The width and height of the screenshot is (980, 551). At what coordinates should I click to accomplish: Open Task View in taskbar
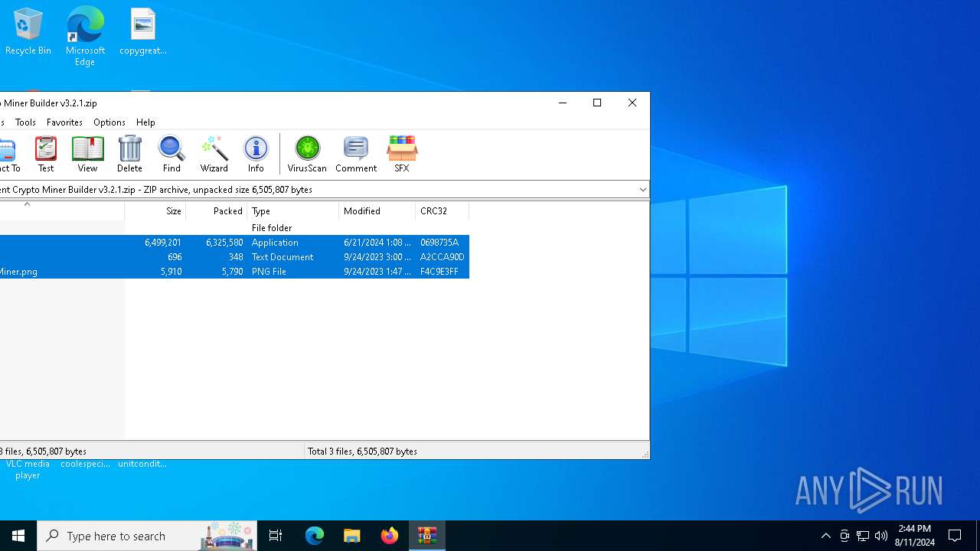(x=276, y=536)
